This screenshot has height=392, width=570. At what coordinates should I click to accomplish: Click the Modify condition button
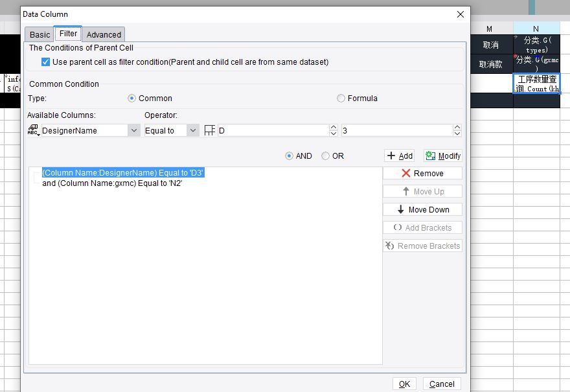(x=443, y=156)
